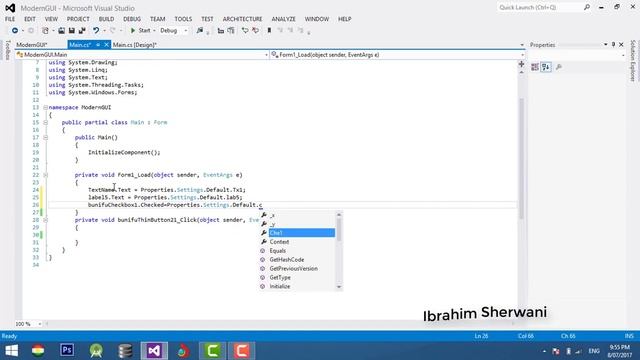Click the editor vertical scrollbar thumb

point(522,159)
